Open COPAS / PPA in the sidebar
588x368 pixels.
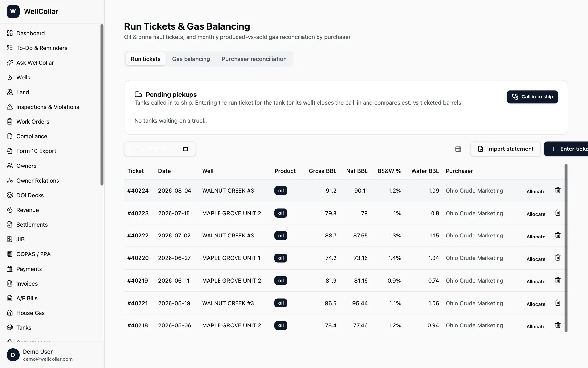click(33, 254)
